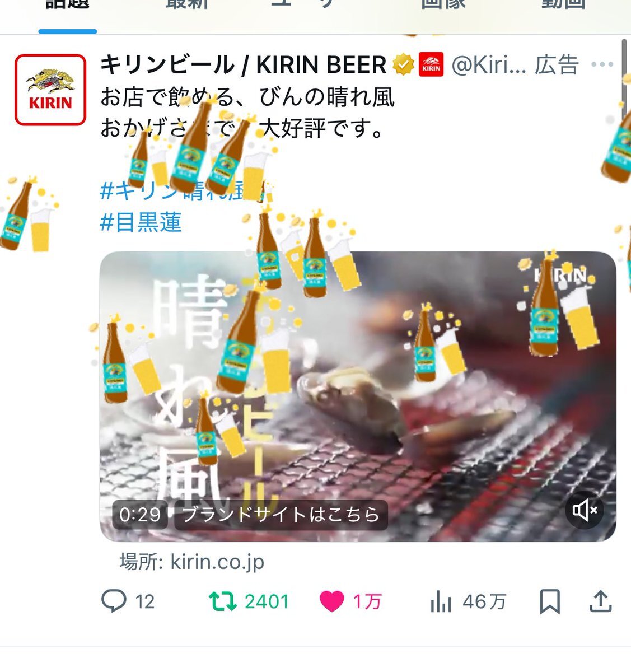Viewport: 631px width, 672px height.
Task: Tap ブランドサイトはこちら button on video
Action: pos(281,515)
